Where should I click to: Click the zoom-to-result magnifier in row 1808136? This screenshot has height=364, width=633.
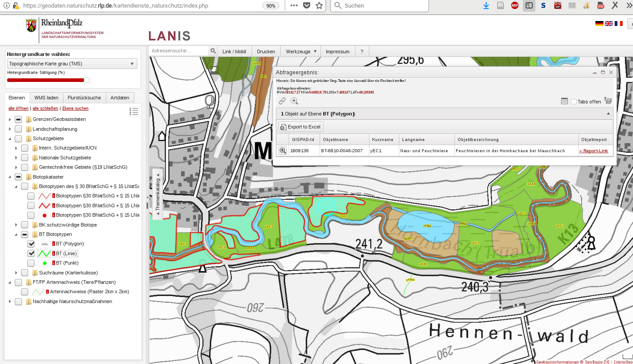282,151
